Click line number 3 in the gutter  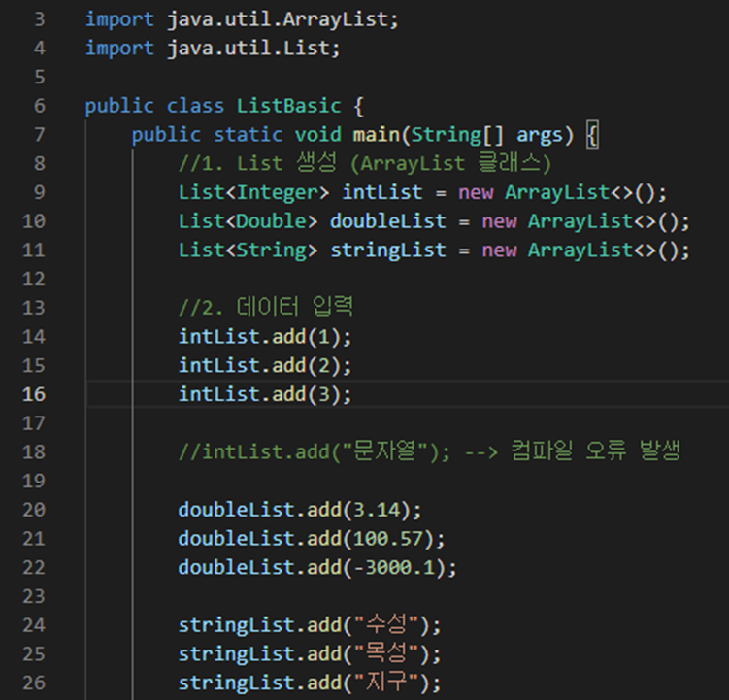coord(40,19)
